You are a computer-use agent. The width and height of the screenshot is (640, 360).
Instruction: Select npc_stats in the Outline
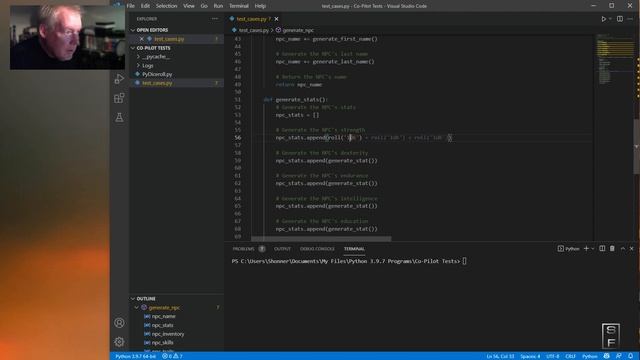tap(162, 325)
